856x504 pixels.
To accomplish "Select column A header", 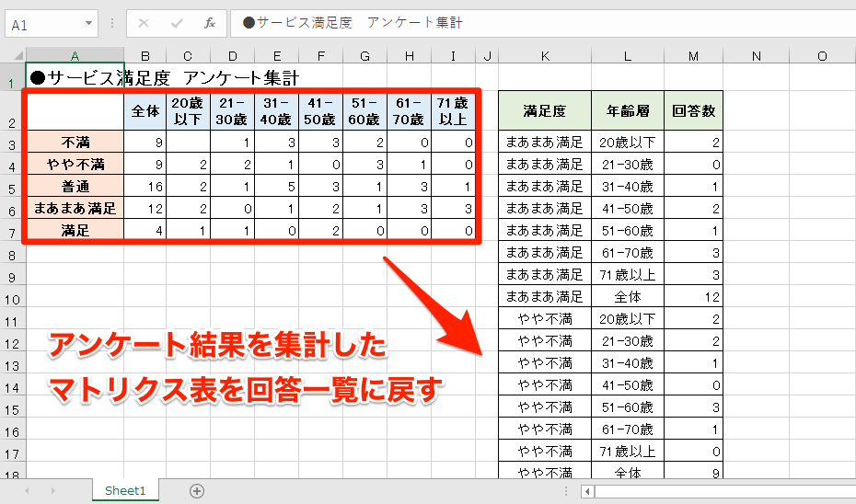I will tap(75, 55).
